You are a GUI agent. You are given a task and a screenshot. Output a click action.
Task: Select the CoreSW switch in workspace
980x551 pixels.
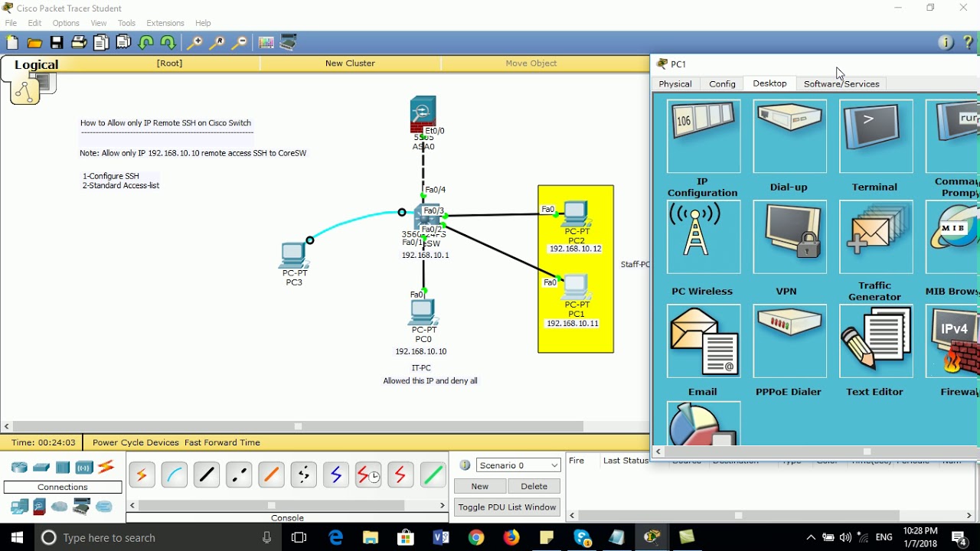(x=426, y=218)
